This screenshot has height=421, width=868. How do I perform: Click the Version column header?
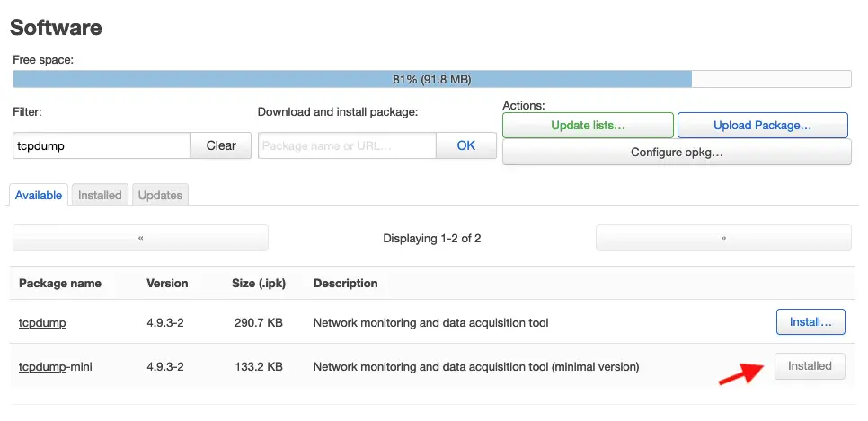(167, 284)
